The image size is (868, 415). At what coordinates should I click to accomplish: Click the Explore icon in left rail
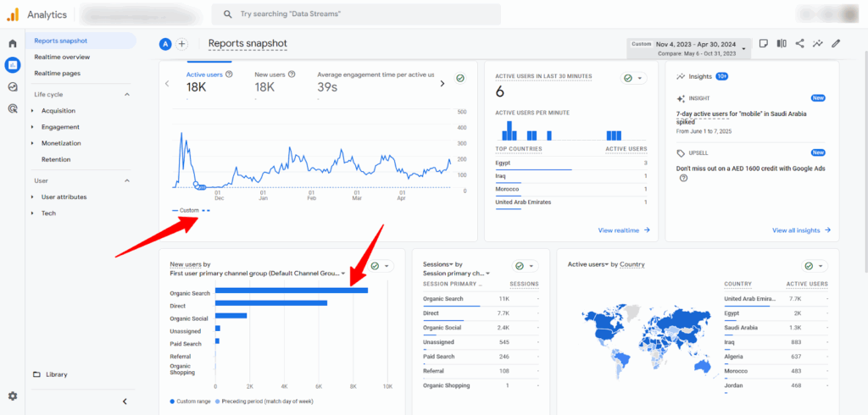[12, 86]
